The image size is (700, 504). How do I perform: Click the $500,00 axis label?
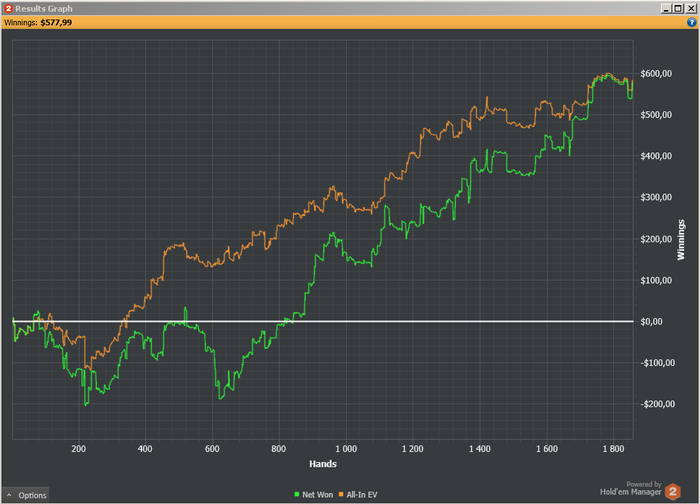(x=656, y=115)
